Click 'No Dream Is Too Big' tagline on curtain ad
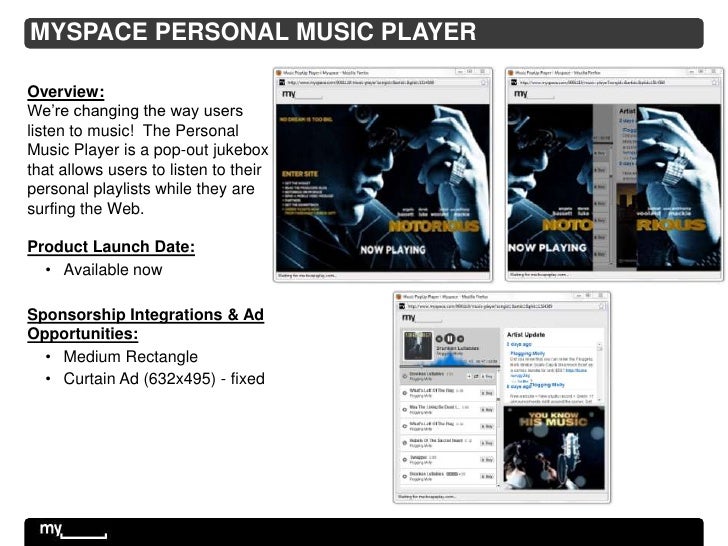 coord(306,119)
